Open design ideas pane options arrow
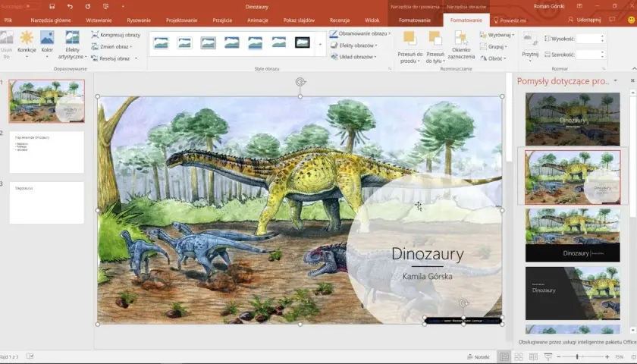The image size is (637, 364). pos(616,81)
